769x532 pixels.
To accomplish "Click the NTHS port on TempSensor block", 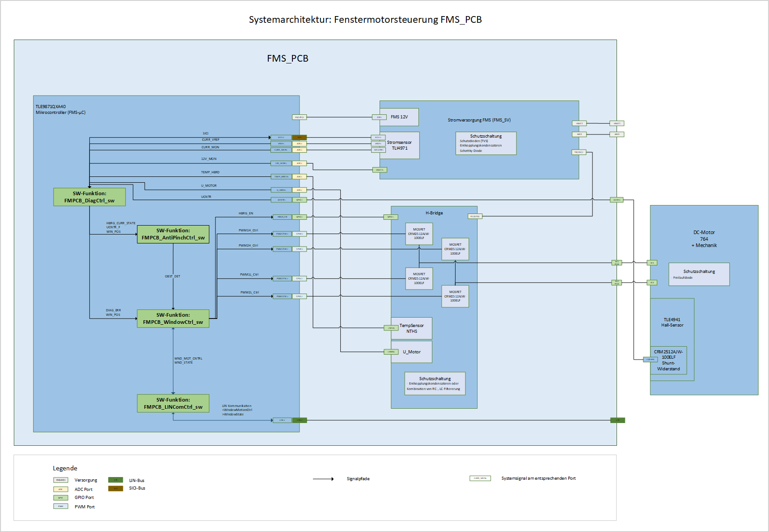I will [391, 328].
